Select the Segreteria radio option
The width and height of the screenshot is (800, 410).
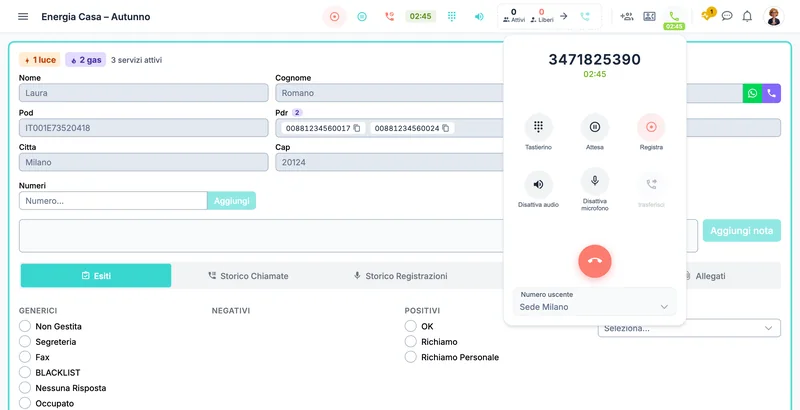pos(25,342)
